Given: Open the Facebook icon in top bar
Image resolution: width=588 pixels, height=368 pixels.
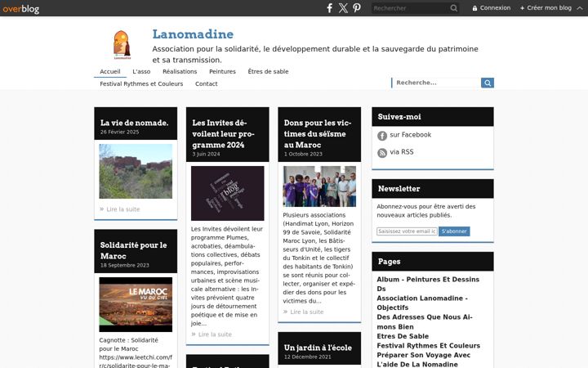Looking at the screenshot, I should coord(329,8).
